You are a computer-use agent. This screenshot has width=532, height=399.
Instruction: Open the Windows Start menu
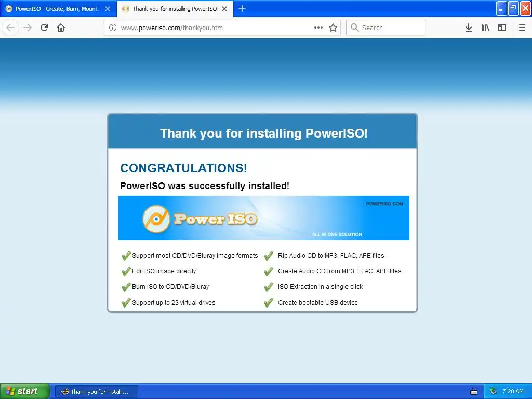click(x=25, y=392)
